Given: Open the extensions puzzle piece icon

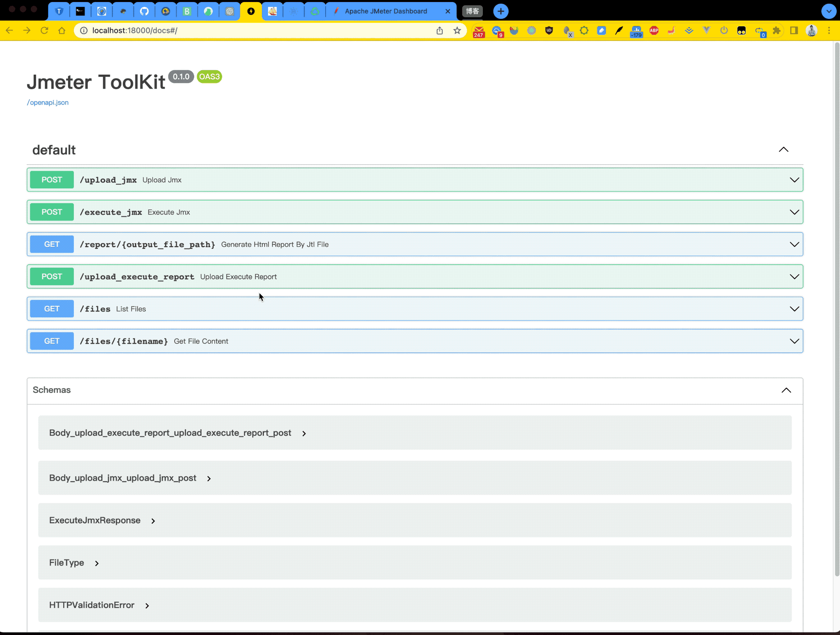Looking at the screenshot, I should pos(776,30).
